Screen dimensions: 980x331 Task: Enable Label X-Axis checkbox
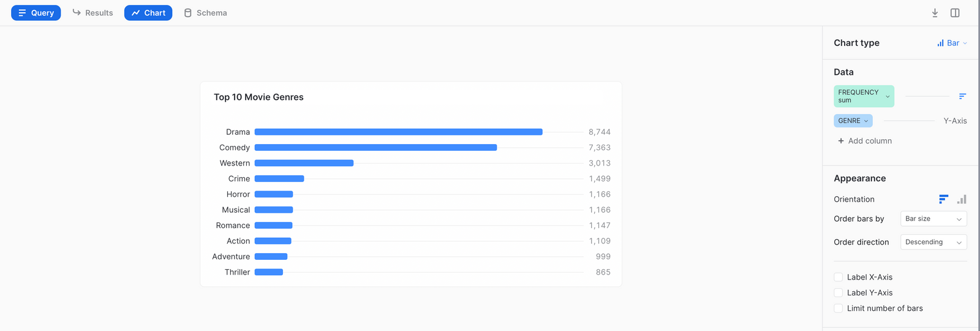[839, 277]
